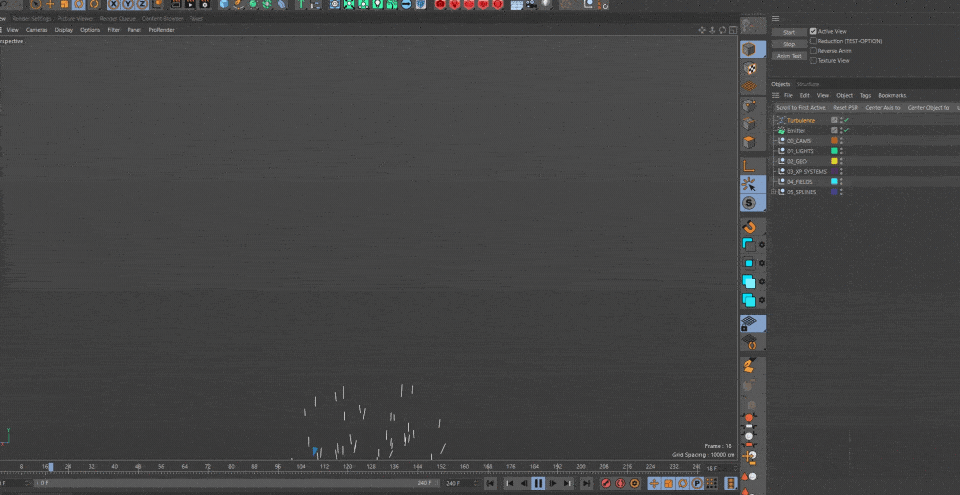Uncheck the Active View checkbox

point(813,31)
